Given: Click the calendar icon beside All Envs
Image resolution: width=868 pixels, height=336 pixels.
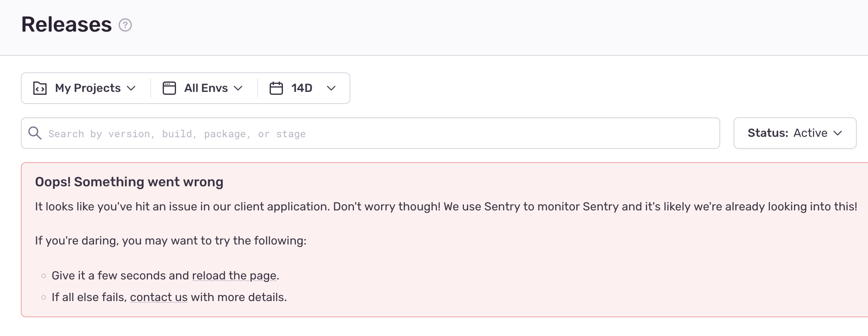Looking at the screenshot, I should coord(170,88).
